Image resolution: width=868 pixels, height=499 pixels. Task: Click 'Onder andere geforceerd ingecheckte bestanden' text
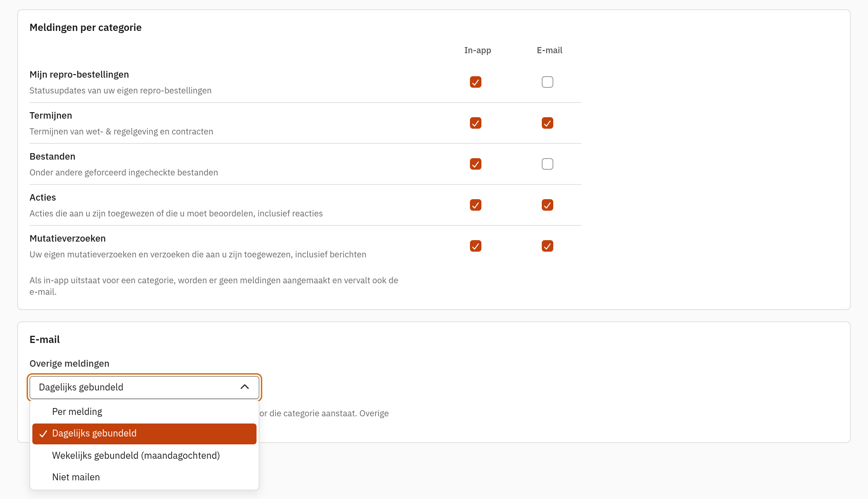pos(124,173)
